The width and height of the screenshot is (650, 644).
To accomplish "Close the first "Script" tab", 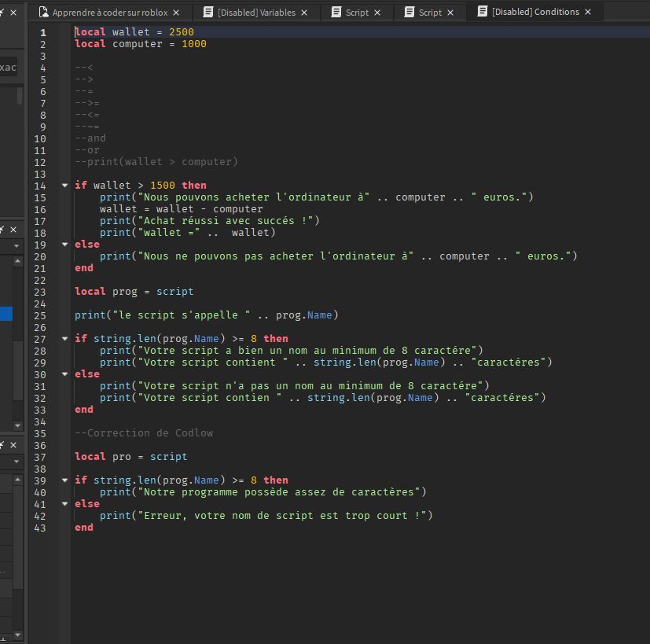I will 377,13.
